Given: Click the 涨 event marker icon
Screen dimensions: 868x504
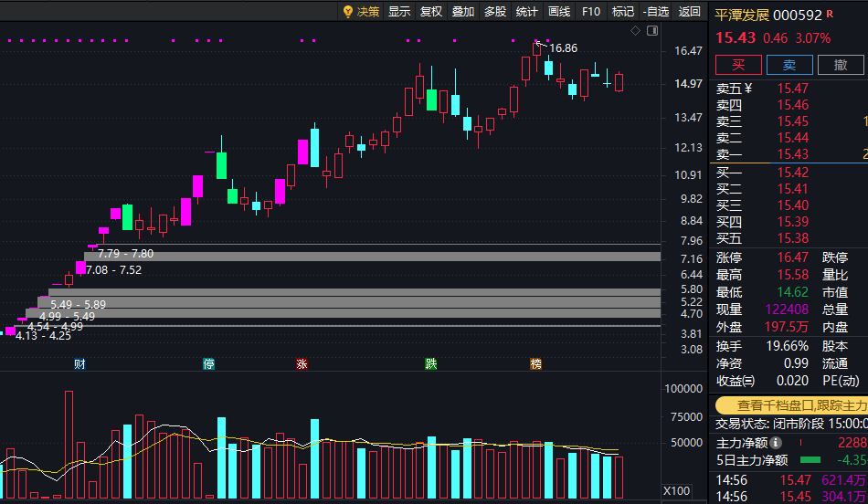Looking at the screenshot, I should click(x=302, y=363).
